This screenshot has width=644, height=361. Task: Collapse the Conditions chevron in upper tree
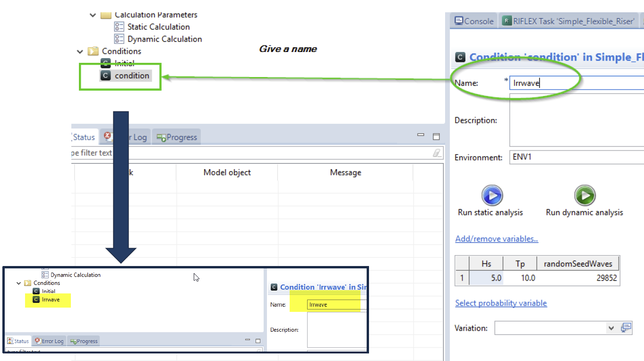tap(80, 51)
